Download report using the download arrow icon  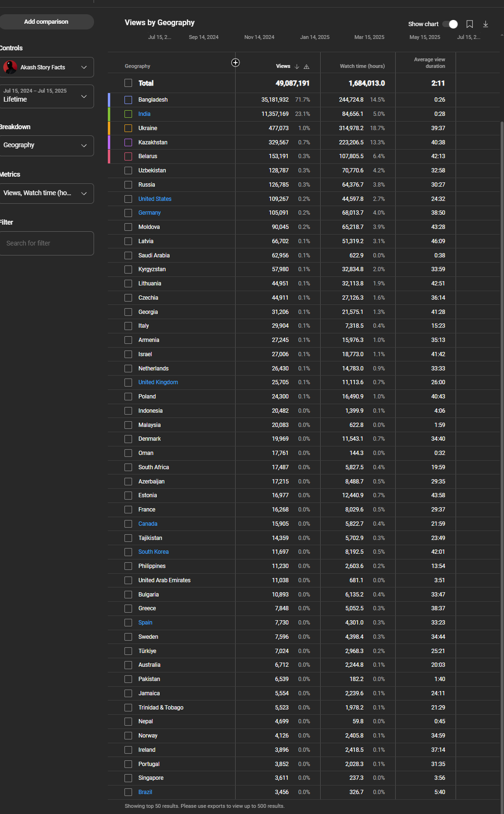(x=485, y=24)
